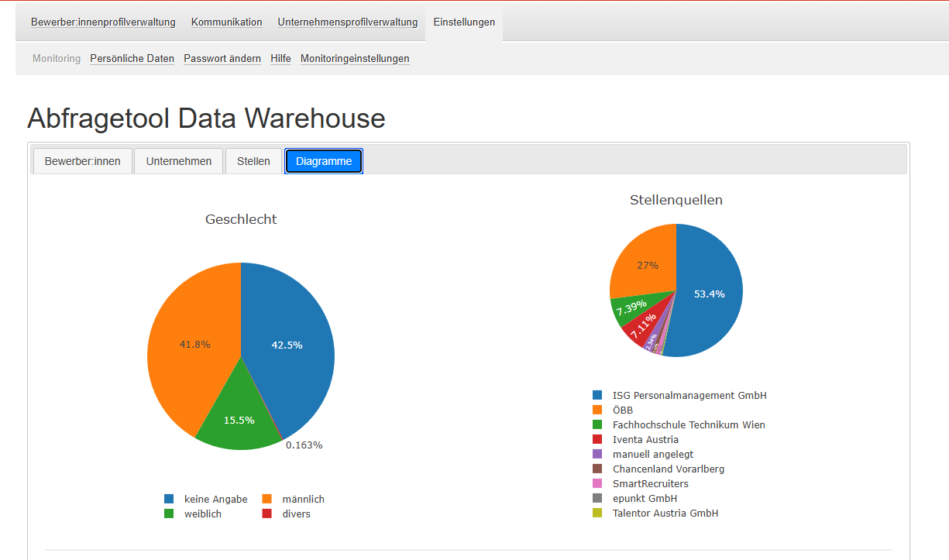This screenshot has height=560, width=949.
Task: Toggle the purple manuell angelegt legend swatch
Action: coord(597,454)
